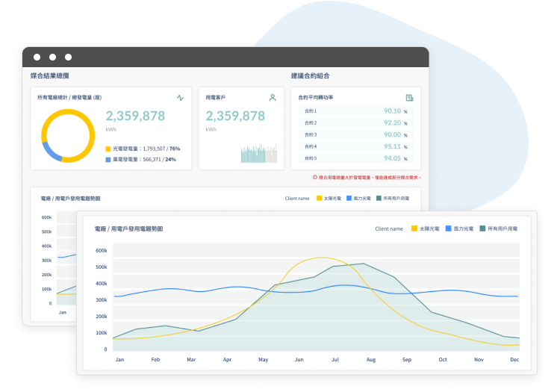Click the user icon in 用電客戶 card

coord(273,98)
